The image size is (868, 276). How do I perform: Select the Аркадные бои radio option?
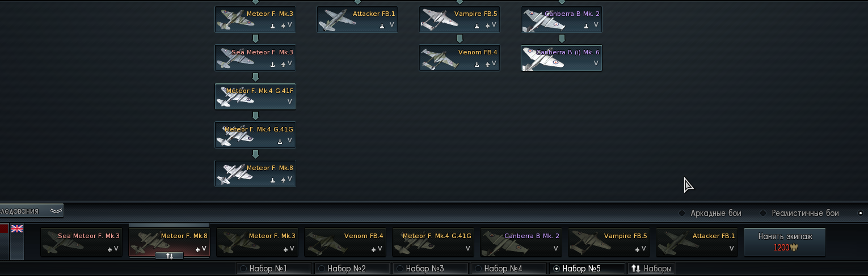click(x=710, y=213)
